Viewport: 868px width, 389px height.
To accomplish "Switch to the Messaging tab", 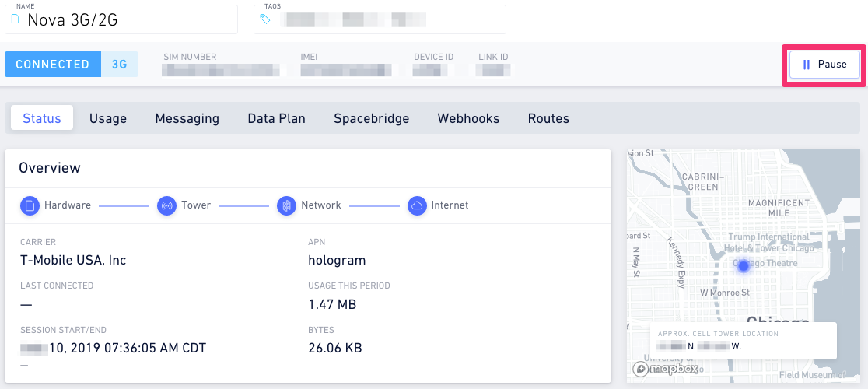I will (187, 118).
